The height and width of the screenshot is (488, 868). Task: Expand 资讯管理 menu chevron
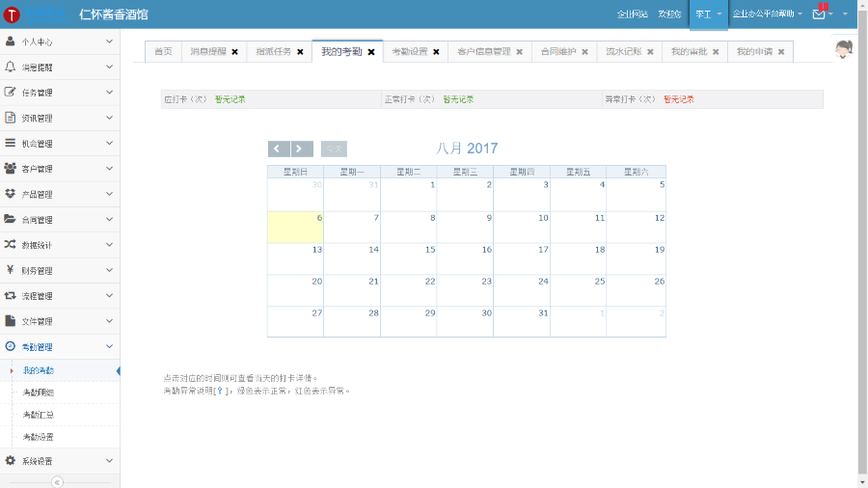[x=109, y=118]
